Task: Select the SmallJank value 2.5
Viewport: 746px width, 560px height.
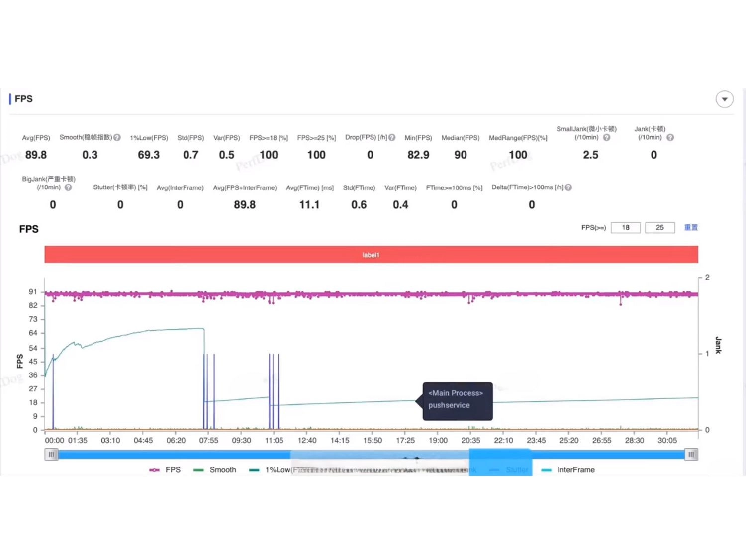Action: pyautogui.click(x=590, y=155)
